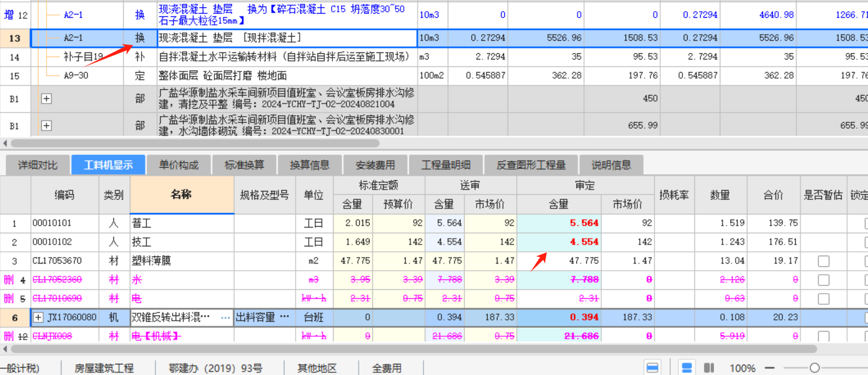The width and height of the screenshot is (868, 375).
Task: Click the 塑料薄膜 name cell
Action: (182, 261)
